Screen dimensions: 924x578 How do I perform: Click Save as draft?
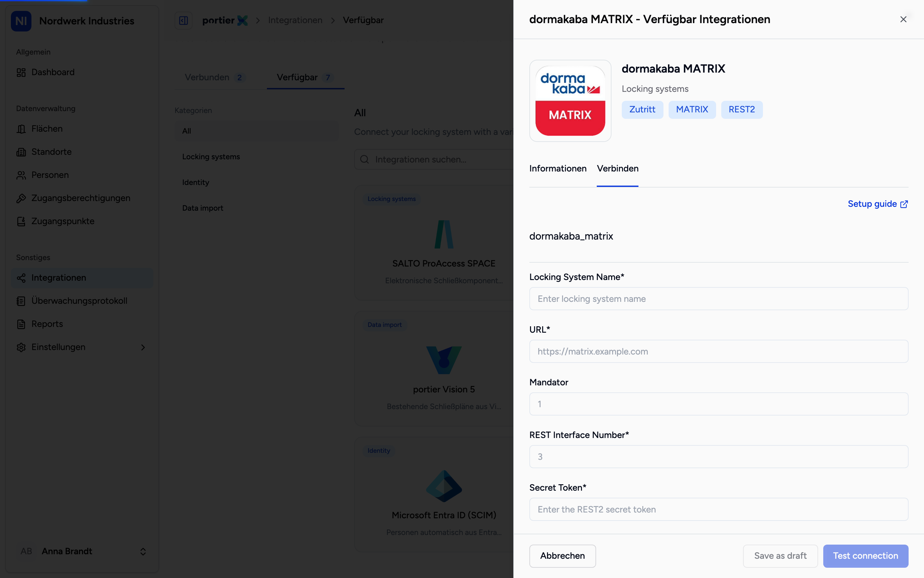(x=780, y=556)
